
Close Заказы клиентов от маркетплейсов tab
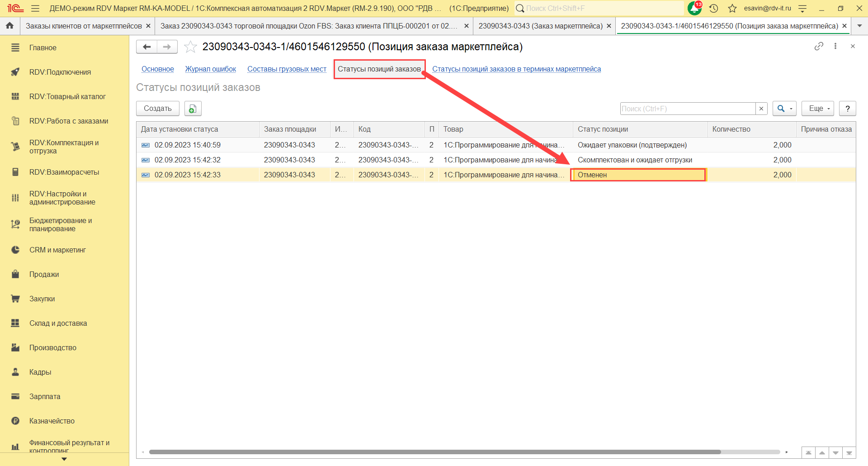tap(148, 26)
